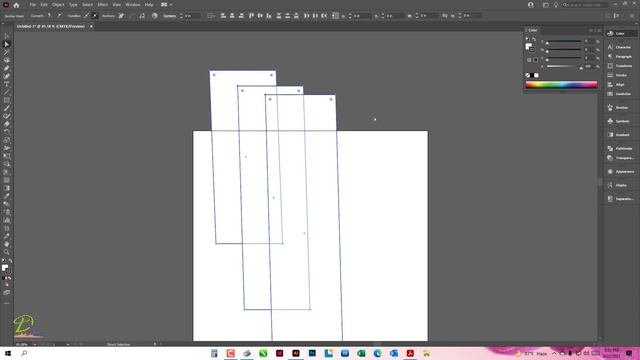The height and width of the screenshot is (360, 640).
Task: Open the zoom level dropdown in status bar
Action: point(35,344)
